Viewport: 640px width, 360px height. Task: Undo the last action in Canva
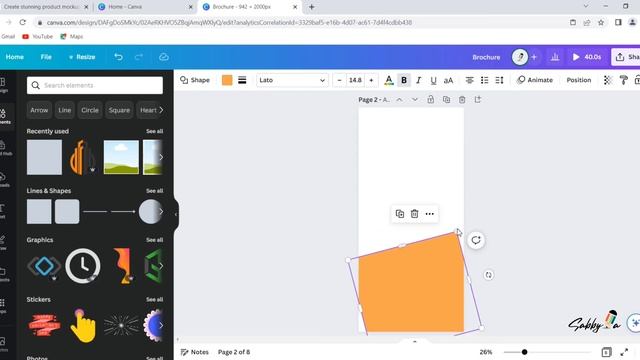tap(118, 57)
